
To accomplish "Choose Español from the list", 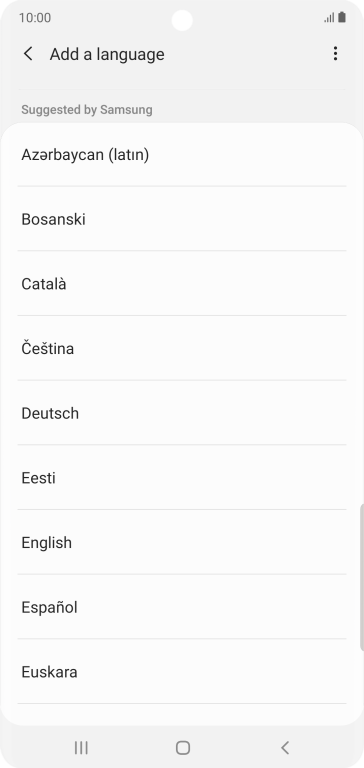I will tap(182, 607).
